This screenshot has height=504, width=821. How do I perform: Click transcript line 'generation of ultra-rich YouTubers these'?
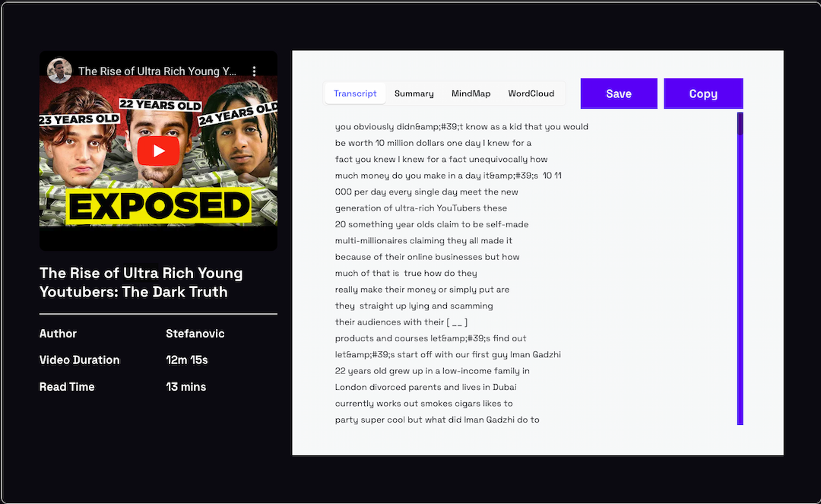pos(420,208)
